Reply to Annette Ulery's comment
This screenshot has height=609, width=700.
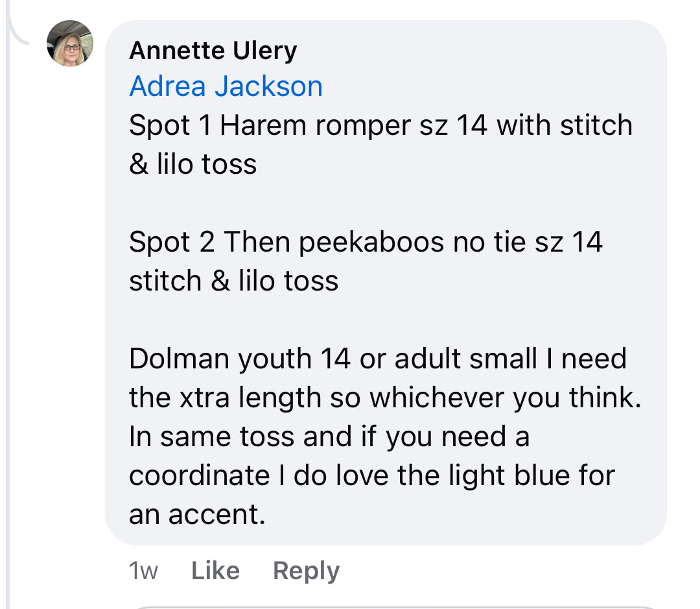pyautogui.click(x=306, y=571)
